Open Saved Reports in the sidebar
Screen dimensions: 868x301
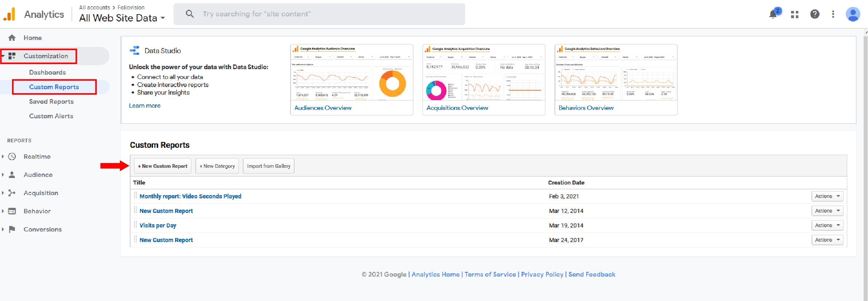(x=51, y=102)
